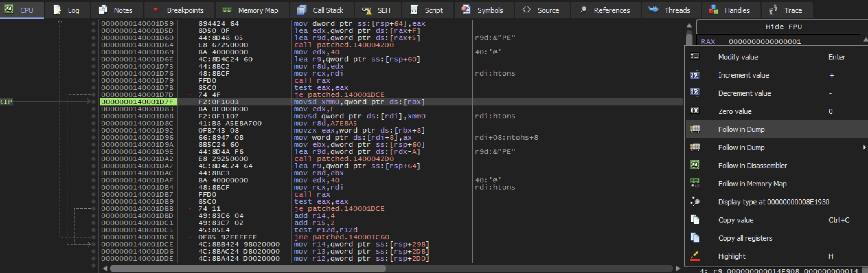Click the Call Stack layered icon
Image resolution: width=868 pixels, height=273 pixels.
pyautogui.click(x=302, y=10)
